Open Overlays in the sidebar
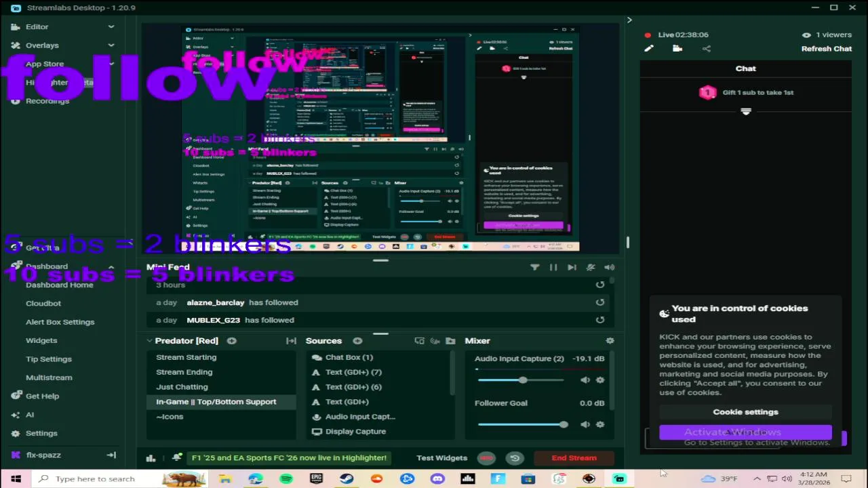 coord(42,45)
